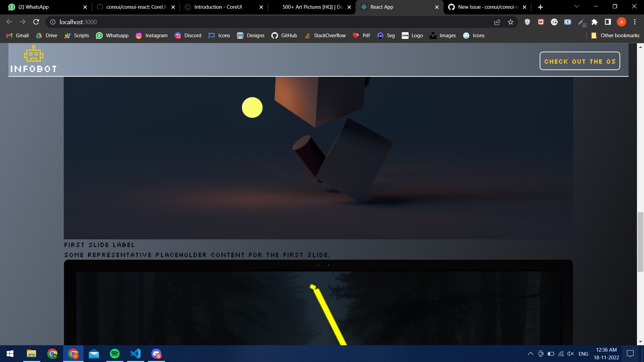The width and height of the screenshot is (644, 362).
Task: Mute the speaker in the system tray
Action: click(571, 354)
